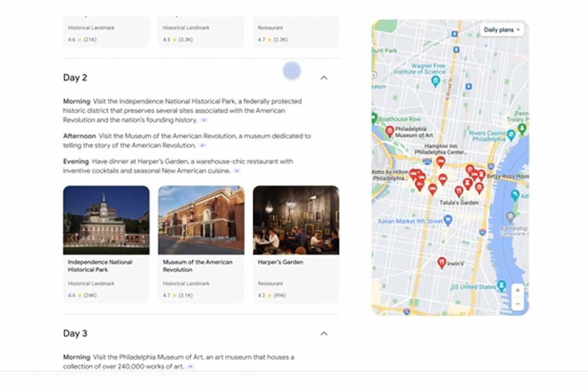Click Rivers Casino Philadelphia marker
Image resolution: width=588 pixels, height=392 pixels.
pyautogui.click(x=511, y=134)
